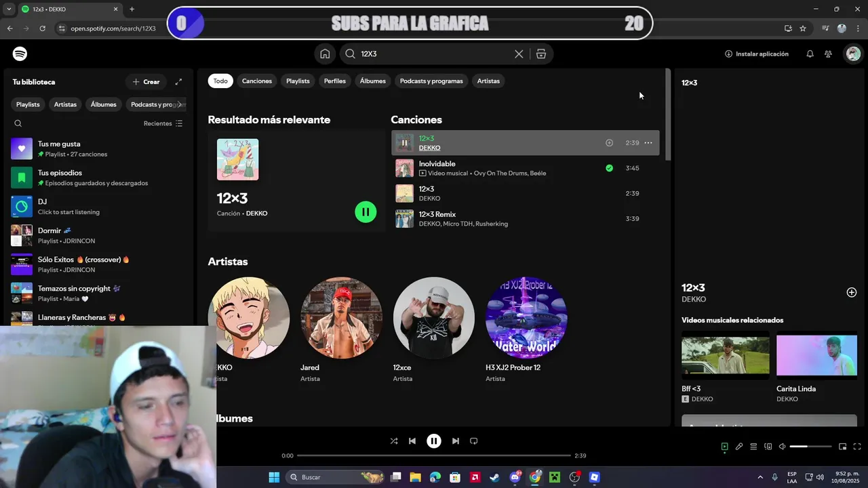Expand library to full screen
This screenshot has width=868, height=488.
coord(178,81)
